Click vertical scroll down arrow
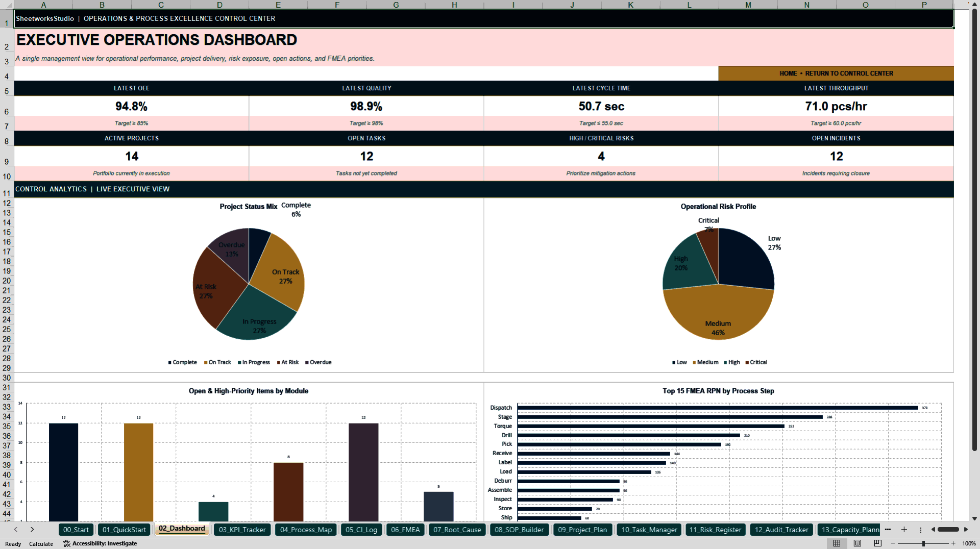This screenshot has height=549, width=980. coord(974,518)
